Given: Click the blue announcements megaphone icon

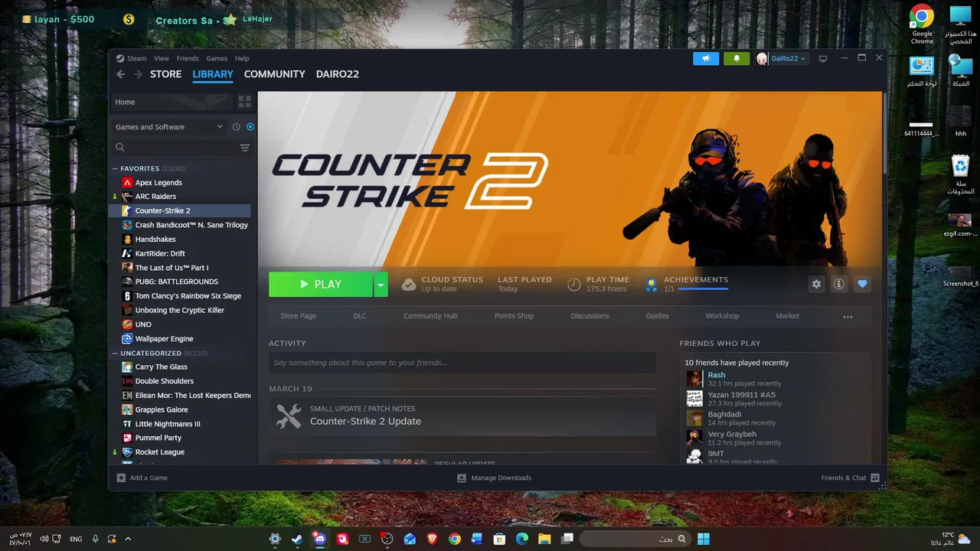Looking at the screenshot, I should [x=706, y=58].
